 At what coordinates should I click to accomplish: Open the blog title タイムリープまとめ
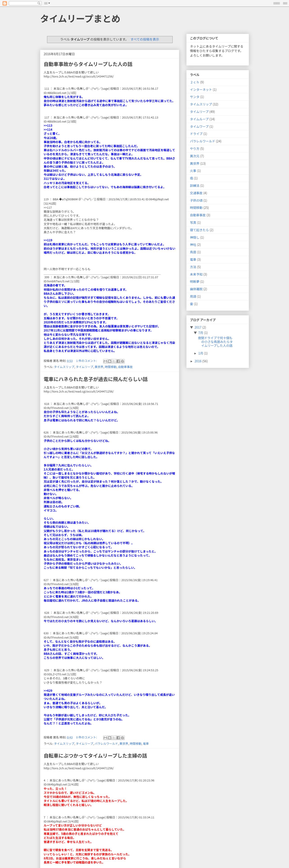pyautogui.click(x=80, y=19)
